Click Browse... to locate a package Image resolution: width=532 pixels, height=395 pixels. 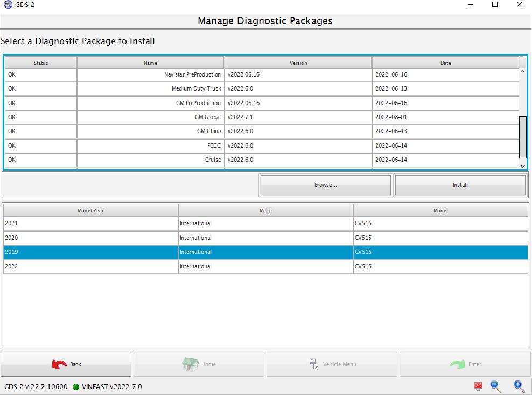pyautogui.click(x=326, y=185)
